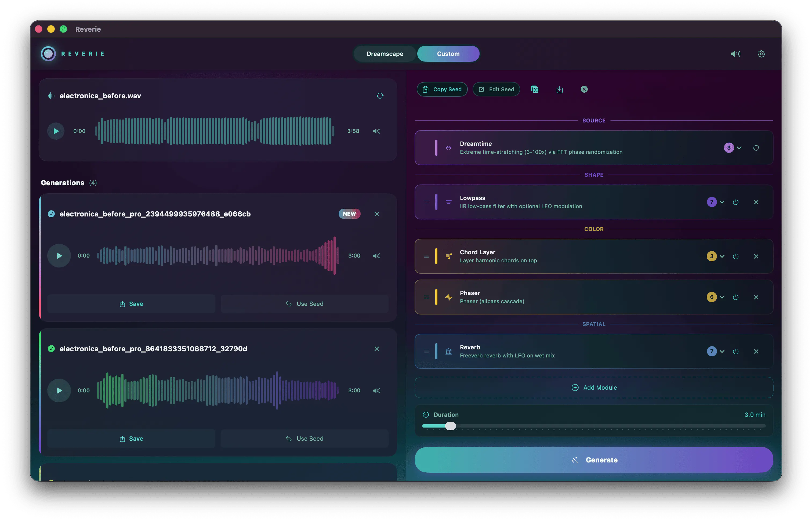This screenshot has width=812, height=521.
Task: Save the e066cb generation
Action: (x=131, y=303)
